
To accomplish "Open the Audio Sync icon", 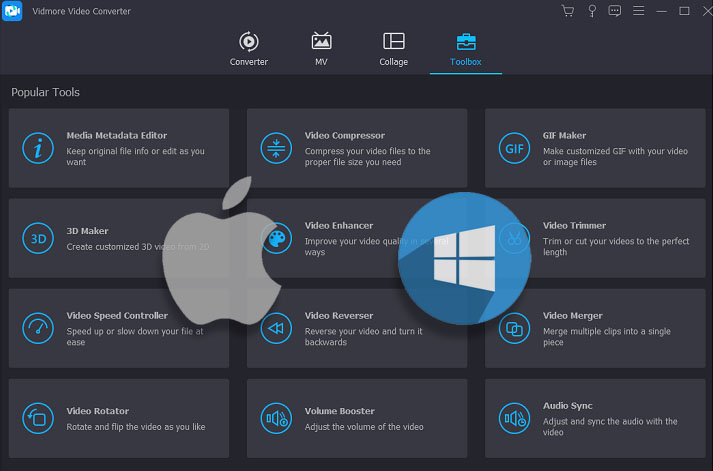I will pos(514,418).
